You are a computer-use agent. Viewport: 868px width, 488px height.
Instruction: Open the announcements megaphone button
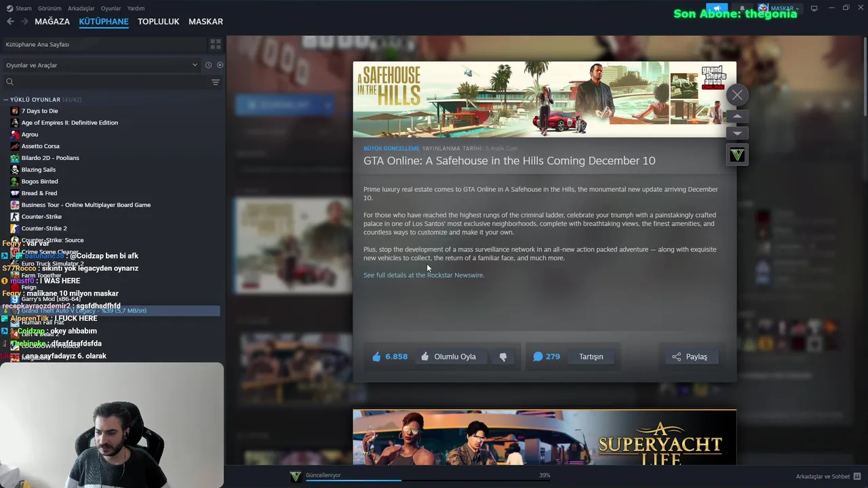717,8
